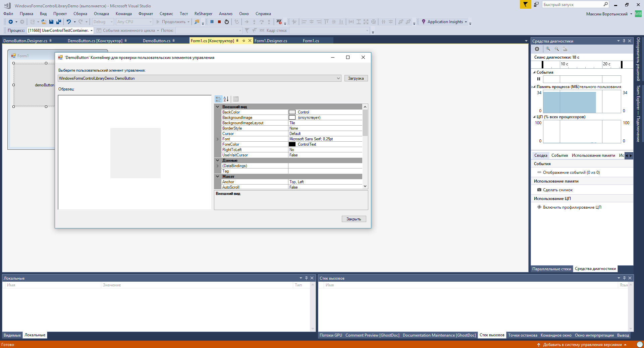Viewport: 644px width, 348px height.
Task: Select the Cursor property row
Action: tap(292, 134)
